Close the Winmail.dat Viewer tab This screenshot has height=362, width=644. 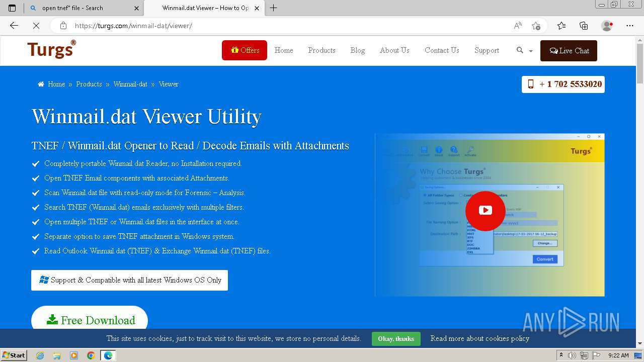[257, 8]
